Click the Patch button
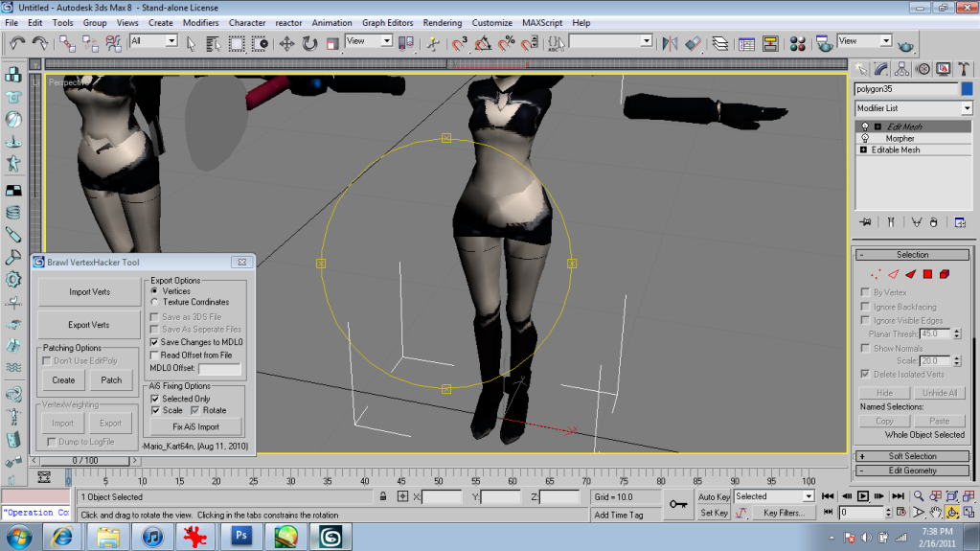The width and height of the screenshot is (980, 551). click(x=111, y=379)
